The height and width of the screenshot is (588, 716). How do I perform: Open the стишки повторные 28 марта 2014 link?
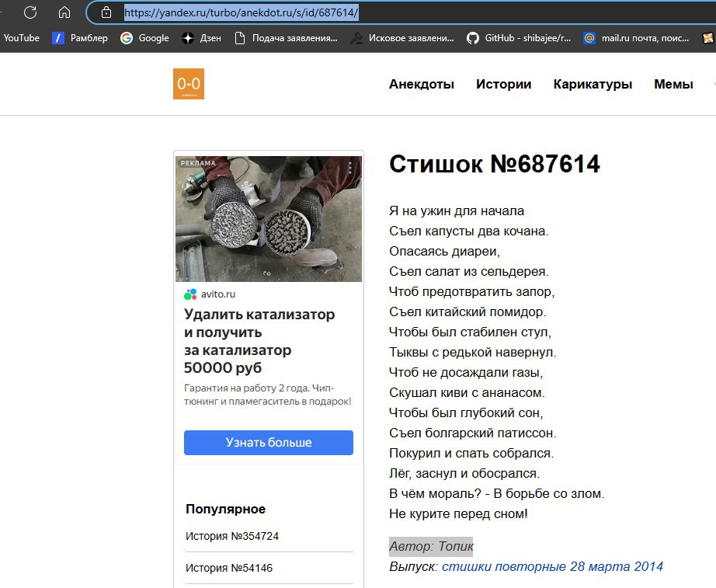tap(552, 566)
